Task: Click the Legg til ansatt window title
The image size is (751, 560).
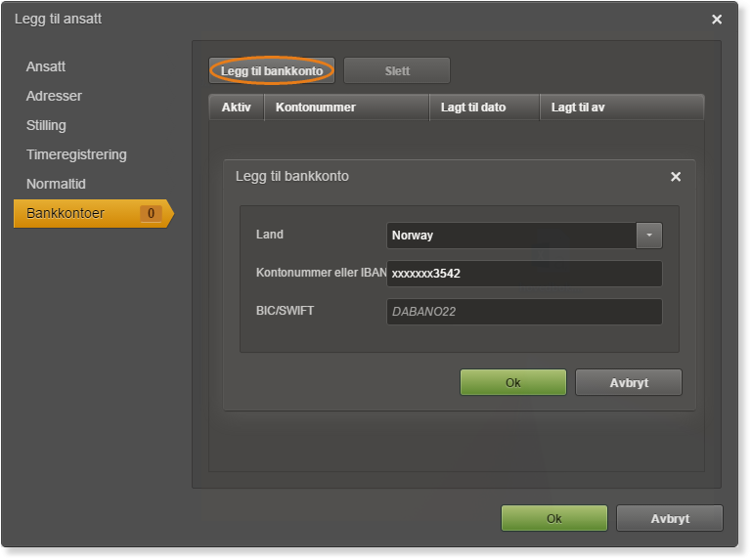Action: pyautogui.click(x=58, y=20)
